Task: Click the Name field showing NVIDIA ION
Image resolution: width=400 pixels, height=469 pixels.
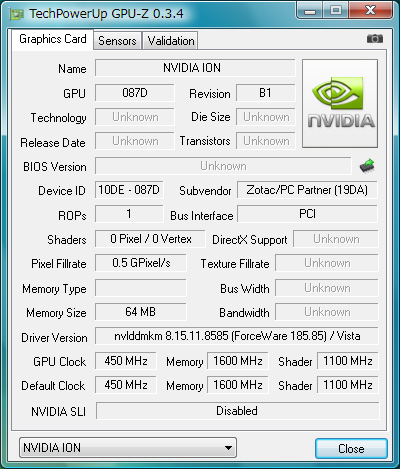Action: click(x=195, y=68)
